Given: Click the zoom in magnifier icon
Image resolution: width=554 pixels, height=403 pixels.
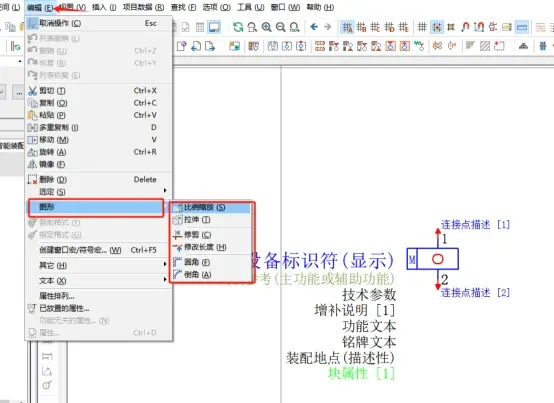Looking at the screenshot, I should click(266, 27).
